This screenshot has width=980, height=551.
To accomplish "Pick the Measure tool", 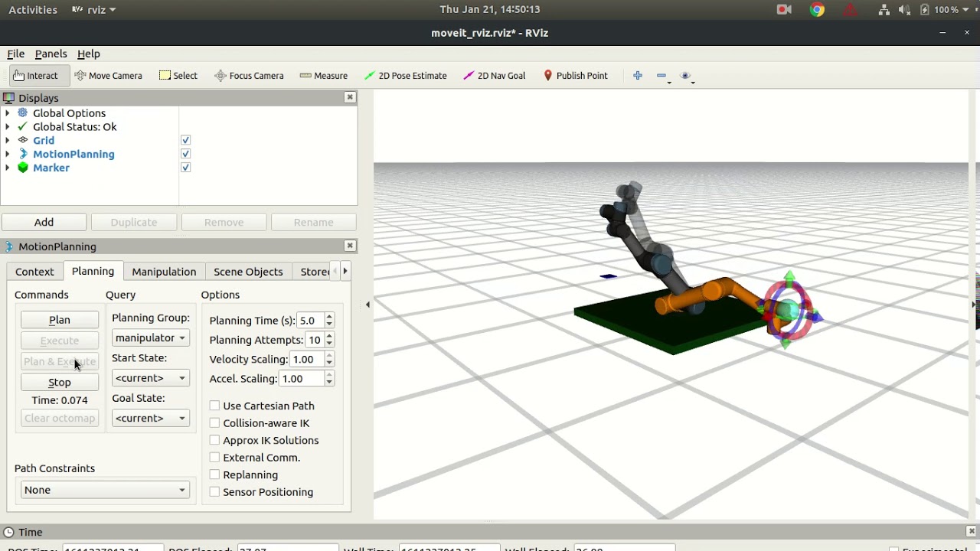I will point(323,76).
